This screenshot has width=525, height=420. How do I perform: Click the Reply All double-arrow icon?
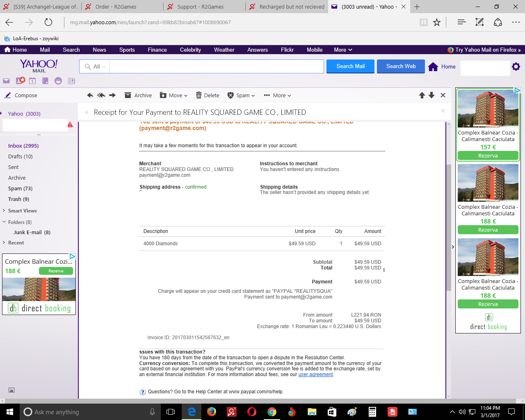tap(101, 95)
